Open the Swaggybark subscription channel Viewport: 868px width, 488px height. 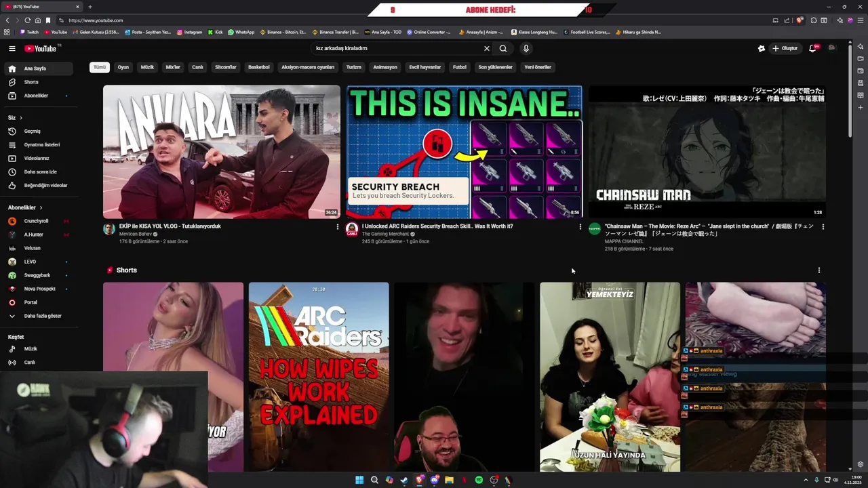[x=38, y=275]
